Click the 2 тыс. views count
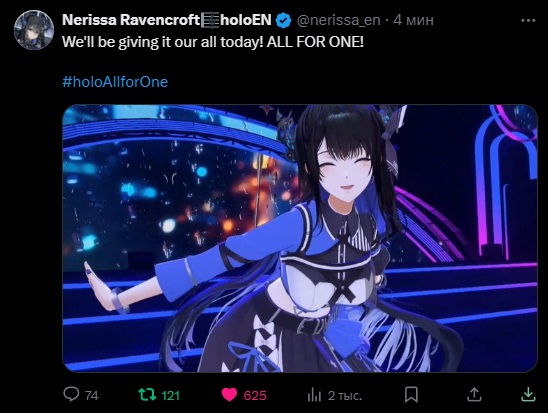 pos(345,396)
